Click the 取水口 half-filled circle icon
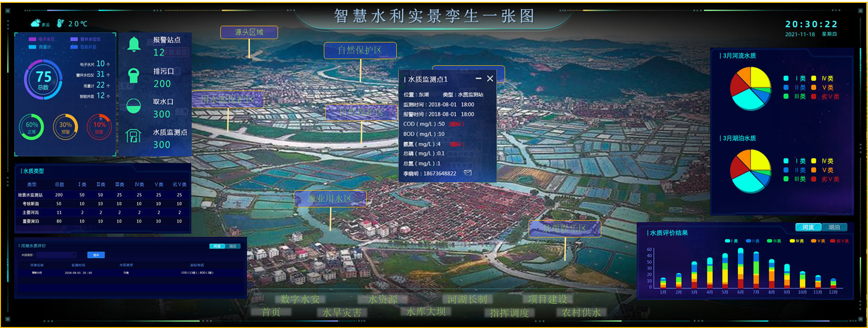Screen dimensions: 868x328 (134, 106)
